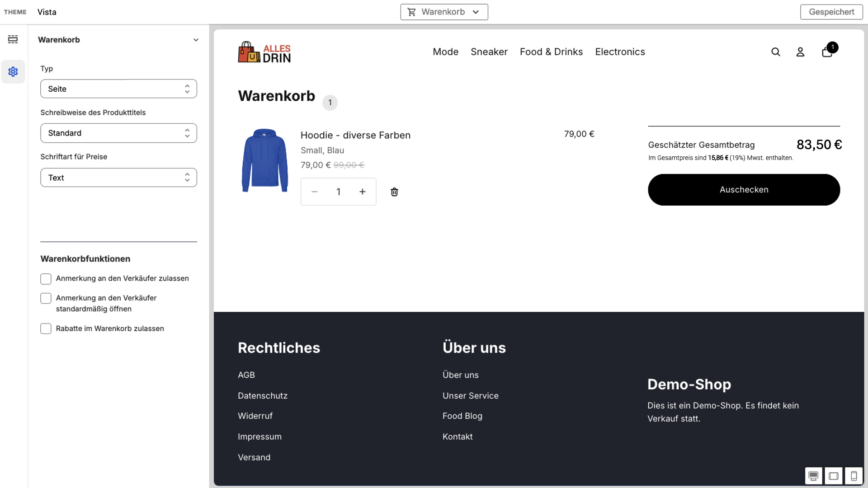Switch to desktop preview icon

[813, 476]
